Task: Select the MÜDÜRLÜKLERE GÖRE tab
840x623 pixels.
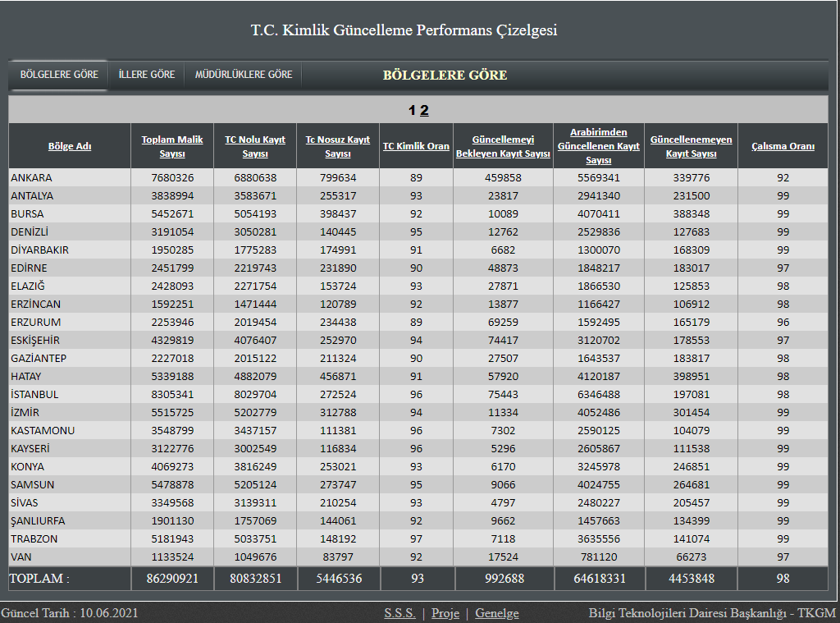Action: 244,75
